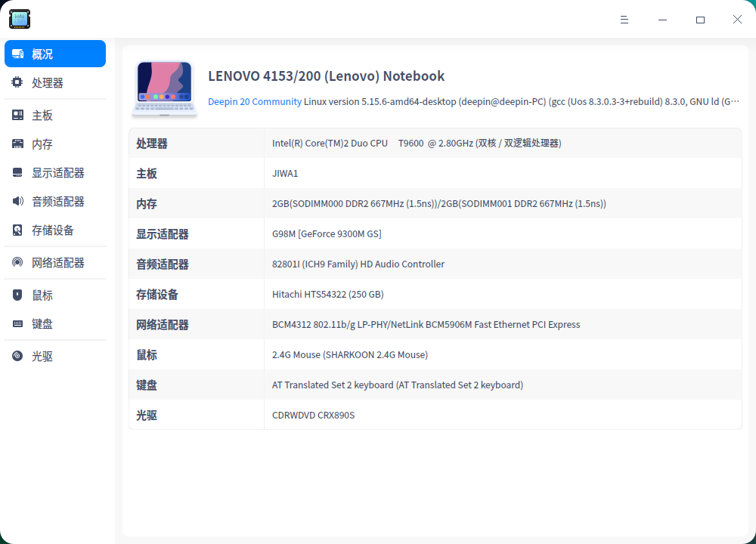Click the 鼠标 row label in table
Image resolution: width=756 pixels, height=544 pixels.
pyautogui.click(x=147, y=355)
